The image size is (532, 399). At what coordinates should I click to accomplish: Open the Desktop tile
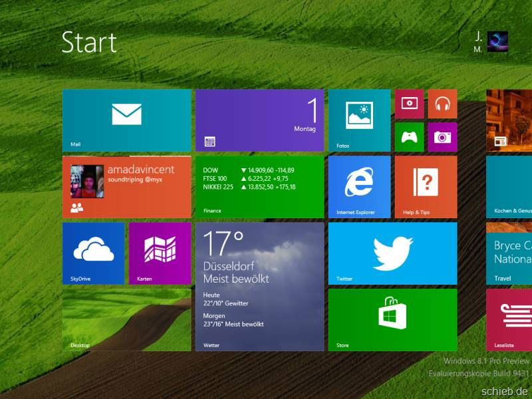[x=127, y=320]
